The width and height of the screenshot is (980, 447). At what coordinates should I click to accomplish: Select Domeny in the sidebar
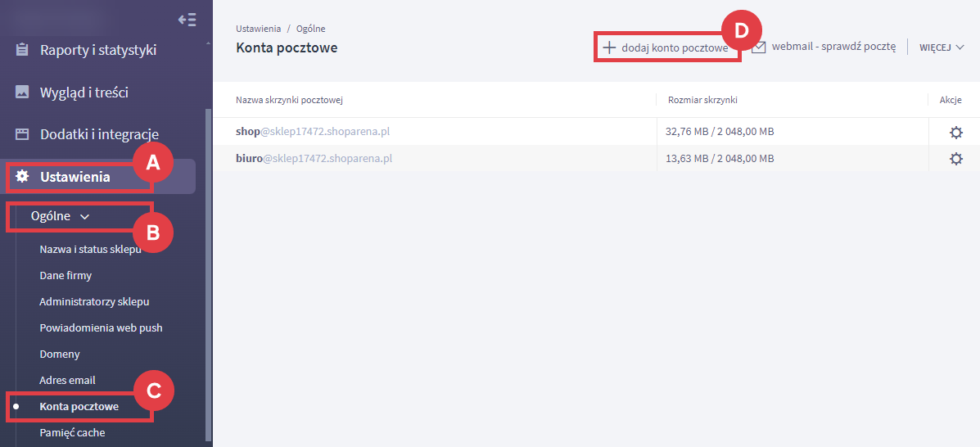point(60,354)
